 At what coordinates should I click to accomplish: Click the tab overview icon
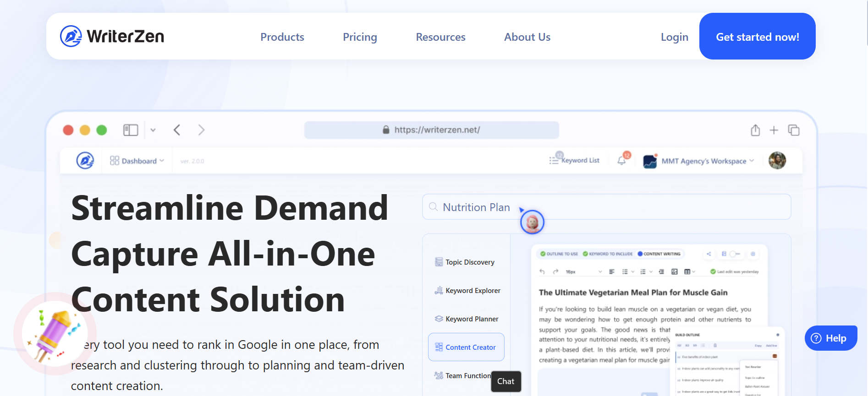pyautogui.click(x=794, y=130)
